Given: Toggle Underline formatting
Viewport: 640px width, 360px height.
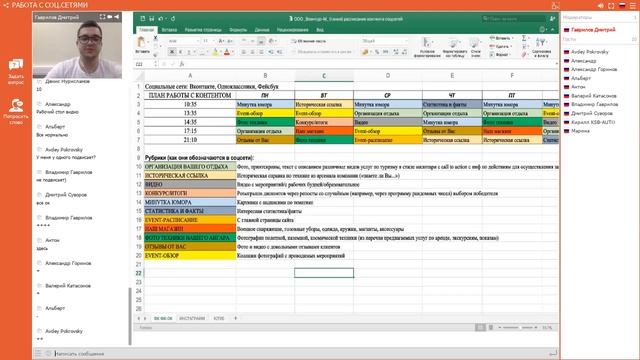Looking at the screenshot, I should click(189, 52).
